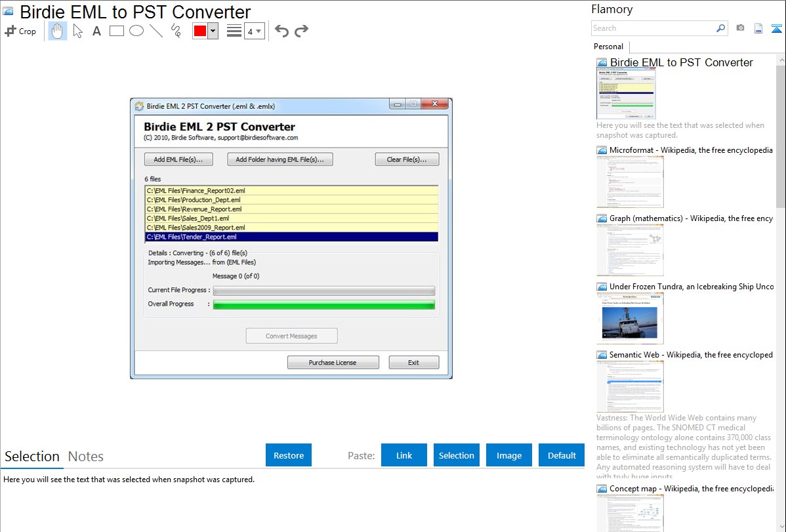Undo the last annotation

[281, 31]
